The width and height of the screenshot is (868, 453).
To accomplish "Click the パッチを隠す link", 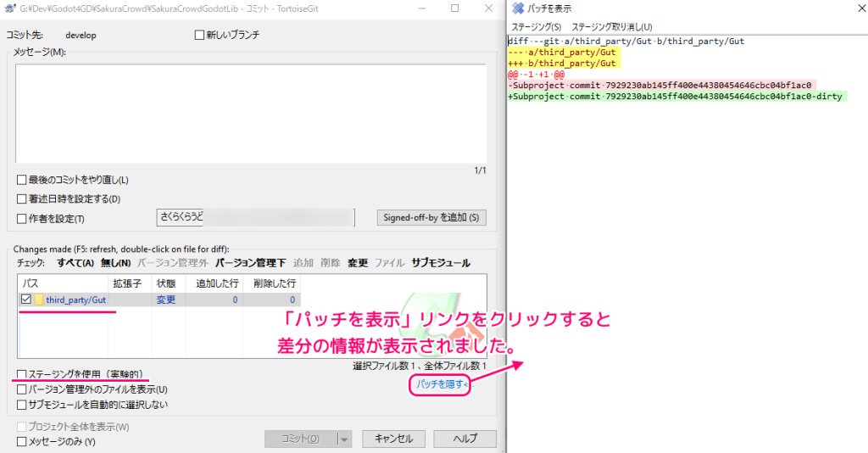I will click(x=441, y=385).
